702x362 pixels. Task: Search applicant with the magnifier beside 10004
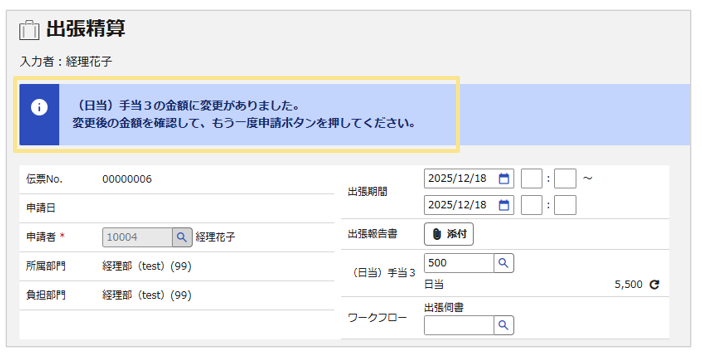click(182, 237)
